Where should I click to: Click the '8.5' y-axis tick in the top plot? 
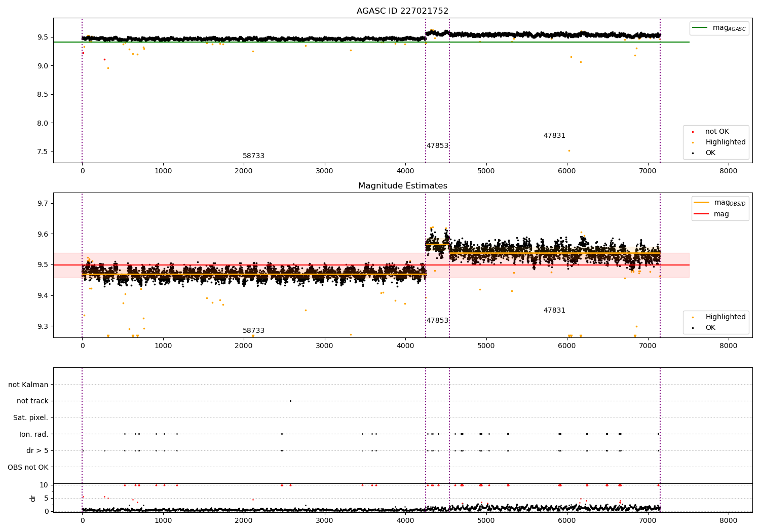(43, 95)
